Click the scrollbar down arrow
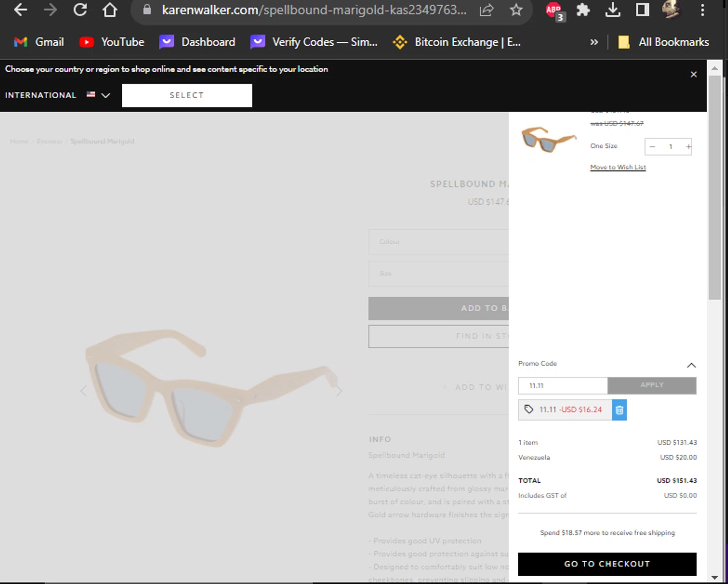The height and width of the screenshot is (584, 728). pyautogui.click(x=714, y=577)
